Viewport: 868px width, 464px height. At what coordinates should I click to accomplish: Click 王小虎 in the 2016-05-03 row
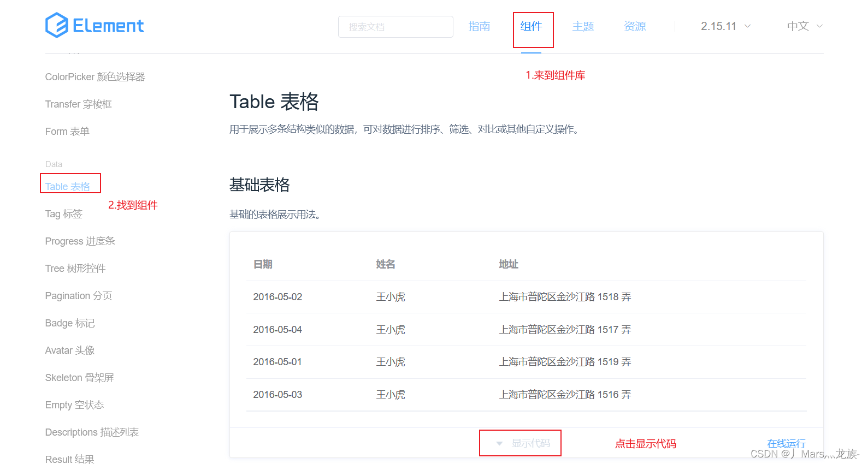(391, 395)
